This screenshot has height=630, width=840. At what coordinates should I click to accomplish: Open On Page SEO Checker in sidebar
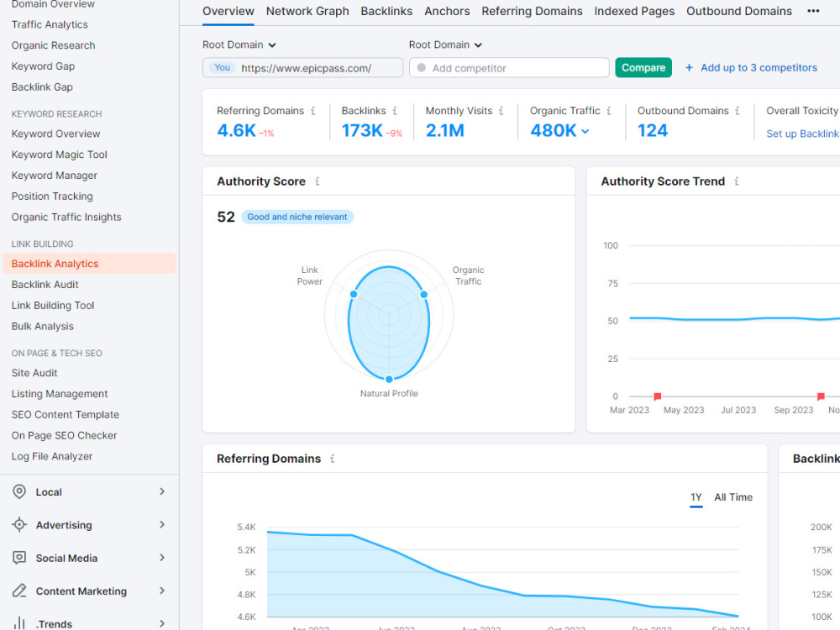(65, 435)
